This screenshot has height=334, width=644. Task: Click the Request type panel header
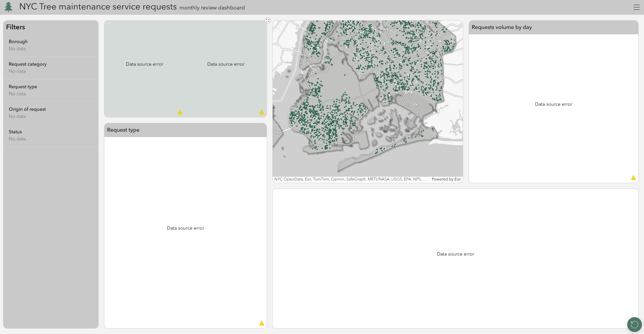(x=123, y=130)
